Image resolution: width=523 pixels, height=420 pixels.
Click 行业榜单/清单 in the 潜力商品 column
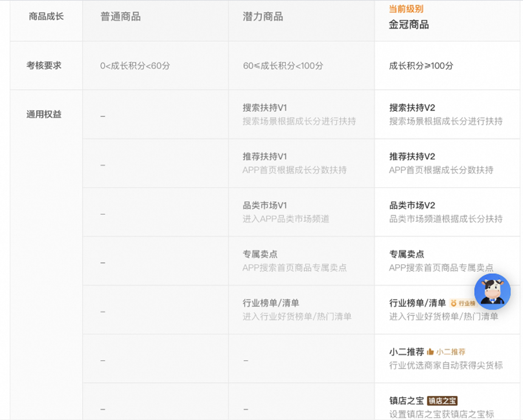pos(271,303)
